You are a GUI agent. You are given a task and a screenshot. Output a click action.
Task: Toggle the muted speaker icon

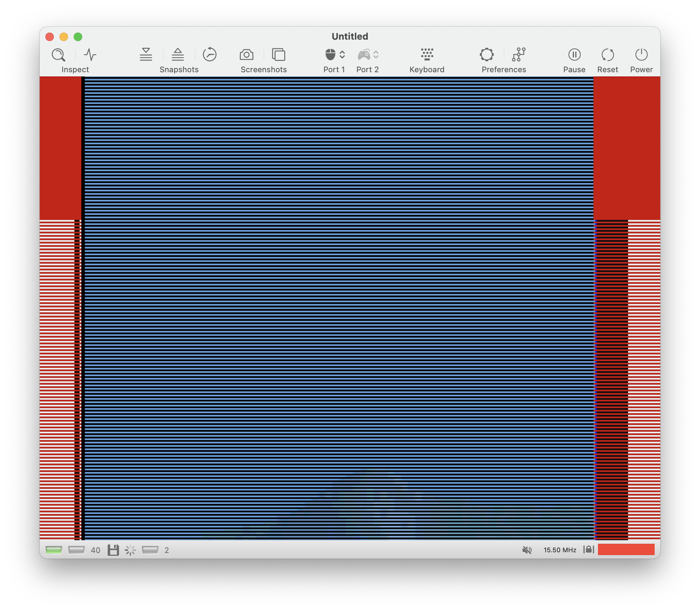(x=527, y=550)
